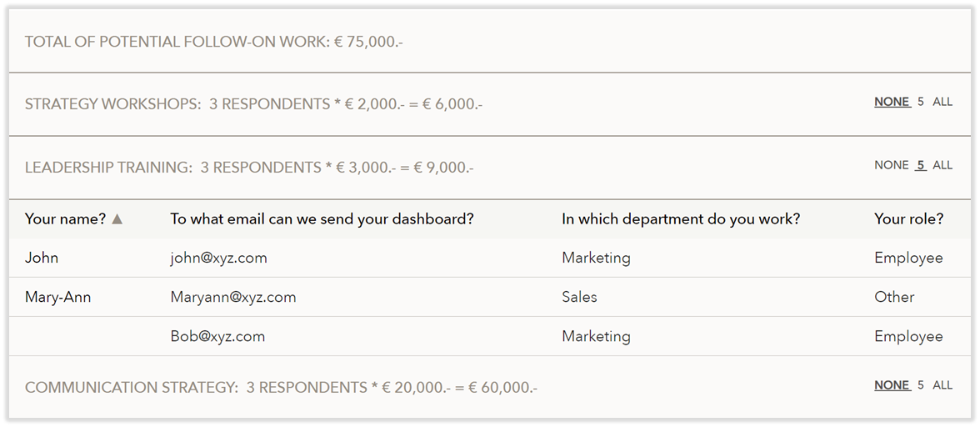
Task: Collapse the Leadership Training section
Action: coord(248,168)
